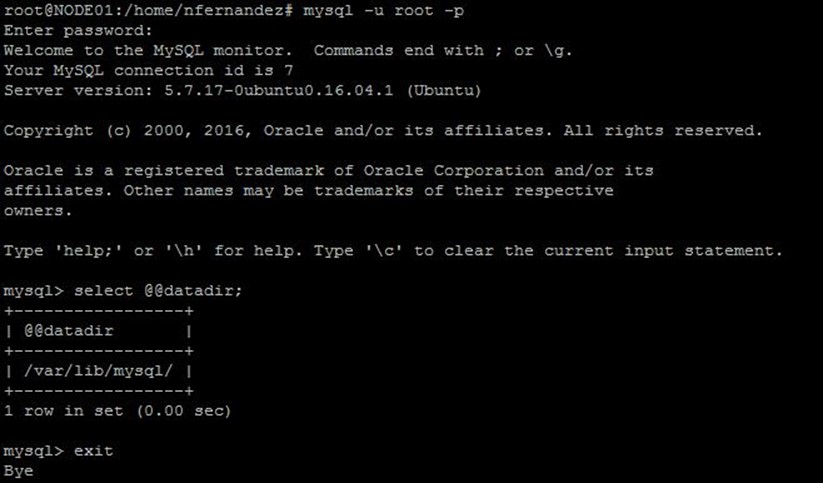Click the 'select @@datadir;' query text
Image resolution: width=823 pixels, height=483 pixels.
(172, 291)
